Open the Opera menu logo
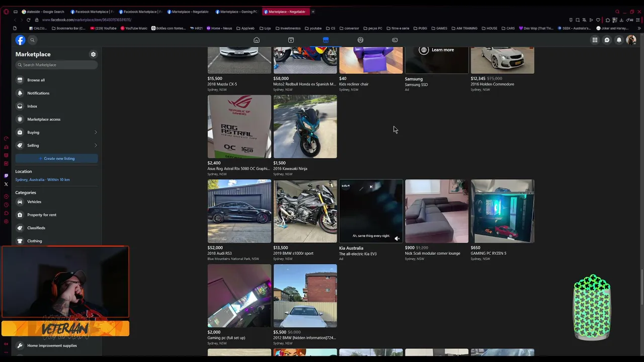 (x=6, y=12)
